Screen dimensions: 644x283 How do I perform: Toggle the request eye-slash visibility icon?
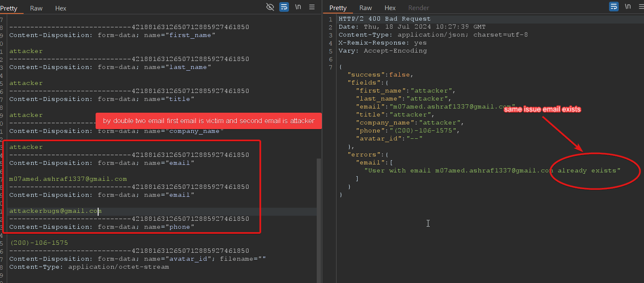click(x=270, y=7)
